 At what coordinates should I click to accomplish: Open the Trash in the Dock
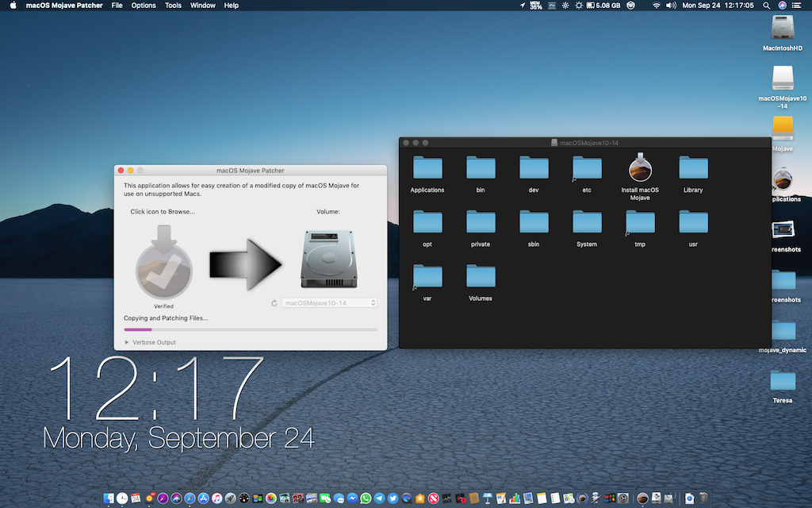703,498
